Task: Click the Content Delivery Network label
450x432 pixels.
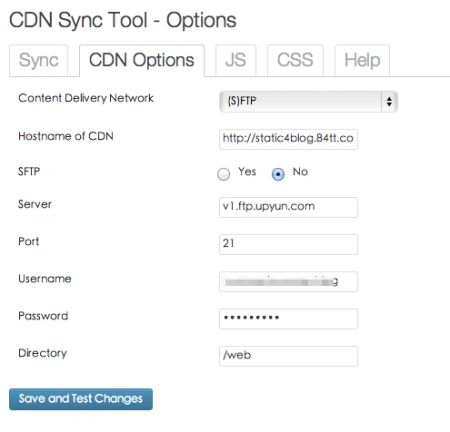Action: 86,98
